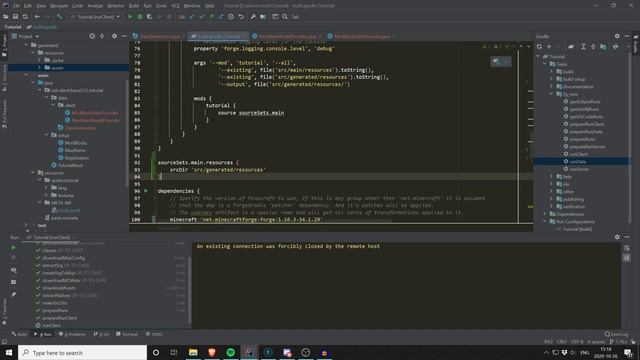Click the Save All icon in the toolbar

point(16,17)
